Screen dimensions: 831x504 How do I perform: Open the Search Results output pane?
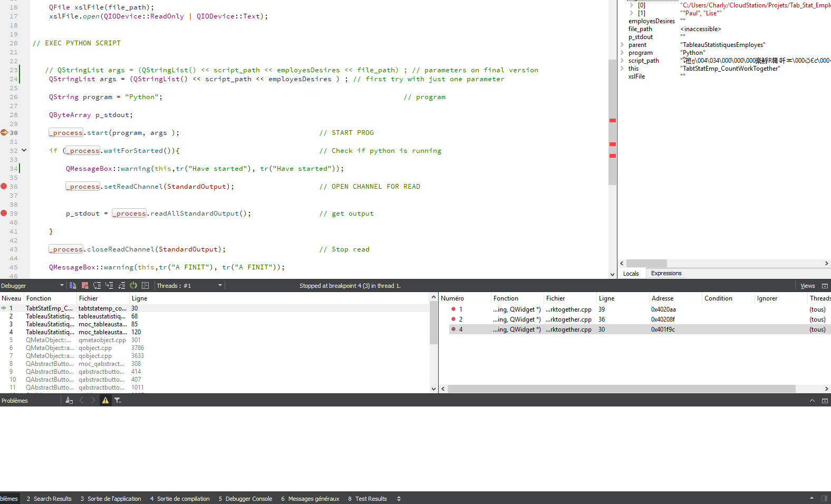49,499
